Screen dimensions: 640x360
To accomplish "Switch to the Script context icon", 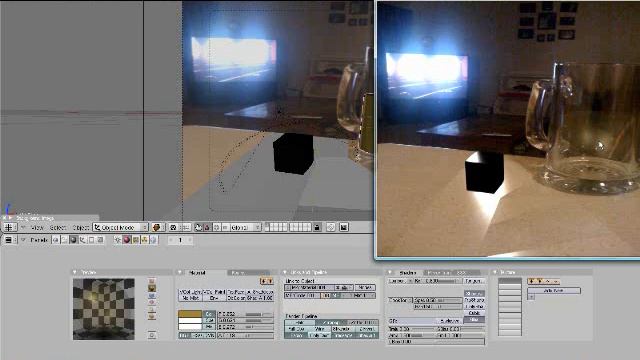I will coord(64,240).
